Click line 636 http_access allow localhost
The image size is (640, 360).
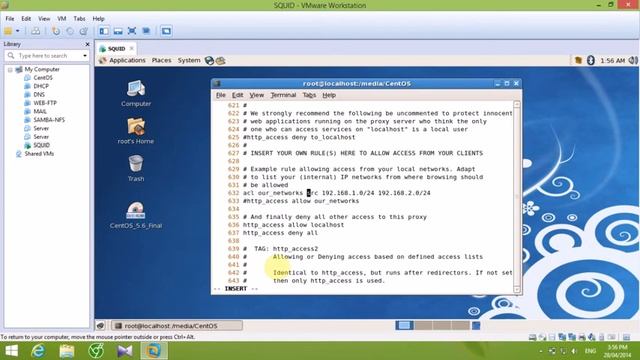(x=293, y=225)
